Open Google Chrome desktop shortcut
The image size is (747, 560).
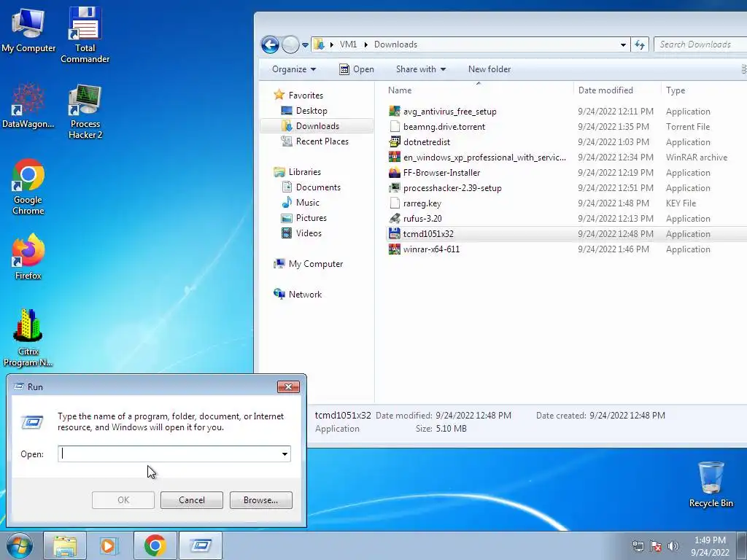28,187
